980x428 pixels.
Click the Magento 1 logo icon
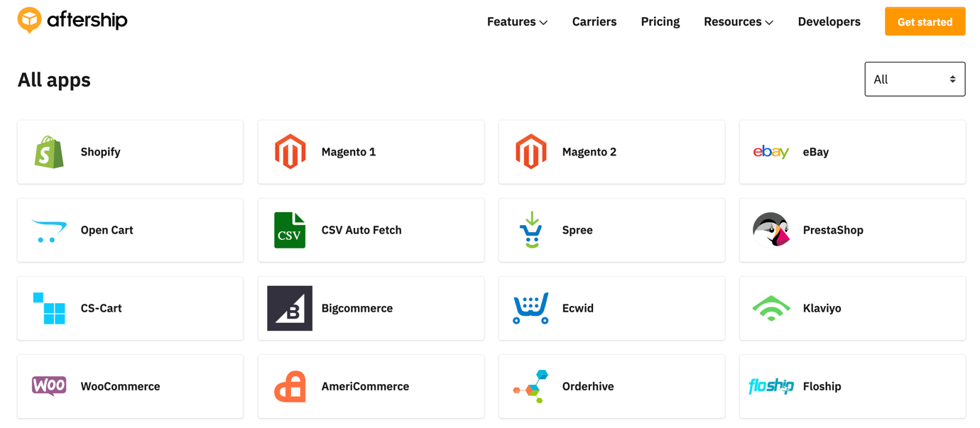(290, 152)
